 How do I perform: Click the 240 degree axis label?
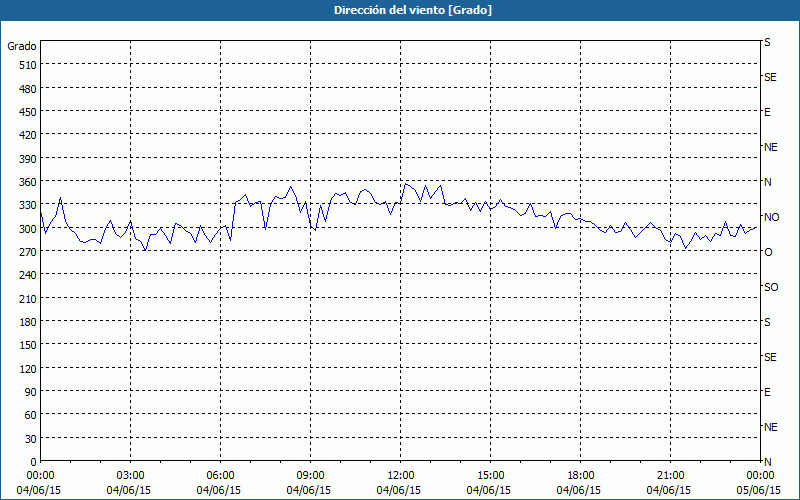pyautogui.click(x=29, y=275)
